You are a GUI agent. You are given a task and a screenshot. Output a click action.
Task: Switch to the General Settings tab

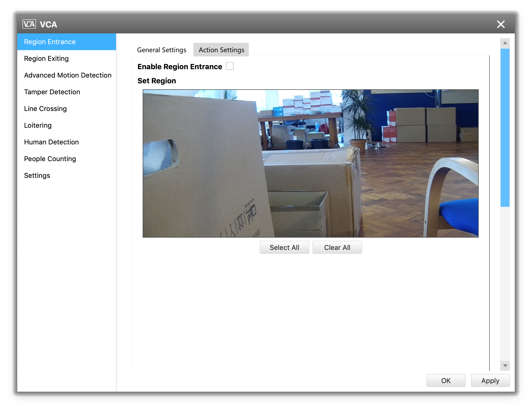pyautogui.click(x=161, y=50)
